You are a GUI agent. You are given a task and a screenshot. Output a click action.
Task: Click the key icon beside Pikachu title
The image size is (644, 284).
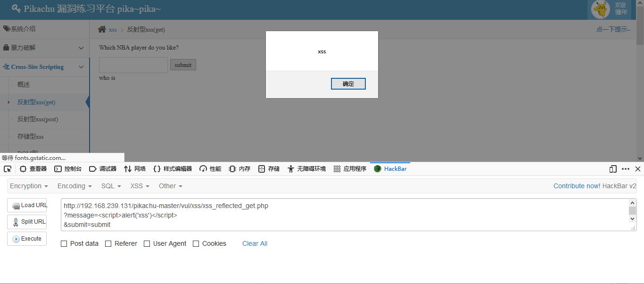pyautogui.click(x=16, y=8)
